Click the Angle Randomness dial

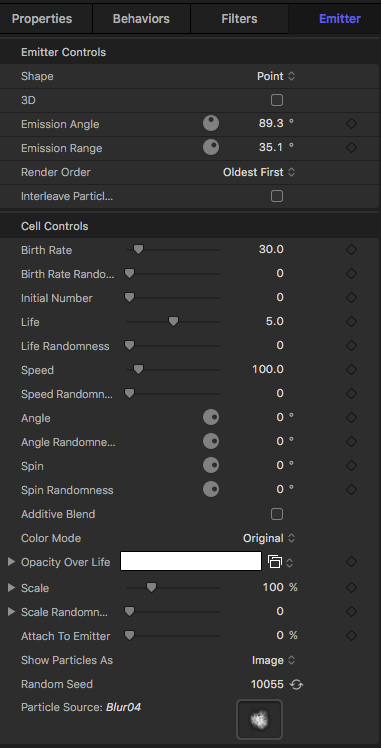pyautogui.click(x=211, y=441)
